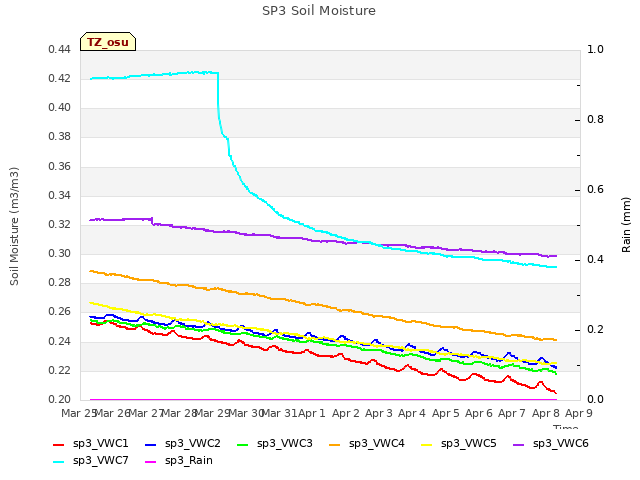640x480 pixels.
Task: Click the Apr 8 date tick label
Action: point(545,413)
